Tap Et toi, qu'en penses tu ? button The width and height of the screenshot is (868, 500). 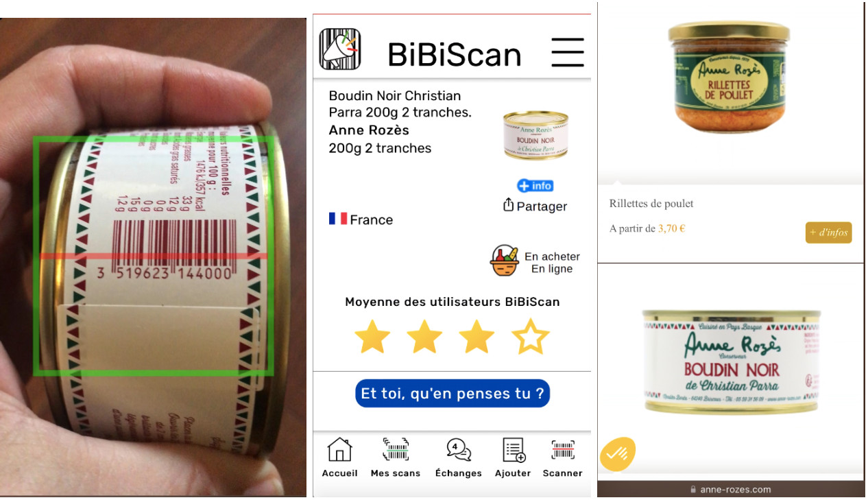(453, 394)
